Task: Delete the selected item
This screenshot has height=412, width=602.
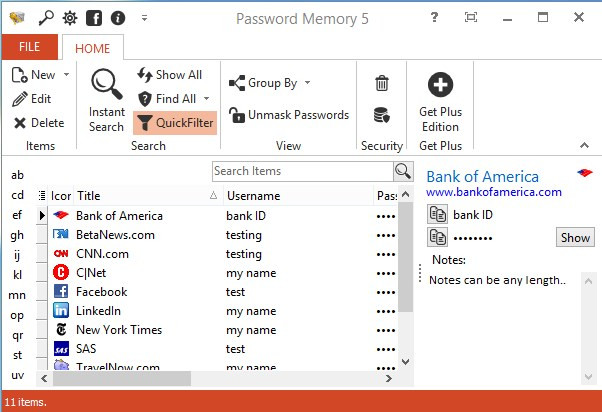Action: pyautogui.click(x=39, y=123)
